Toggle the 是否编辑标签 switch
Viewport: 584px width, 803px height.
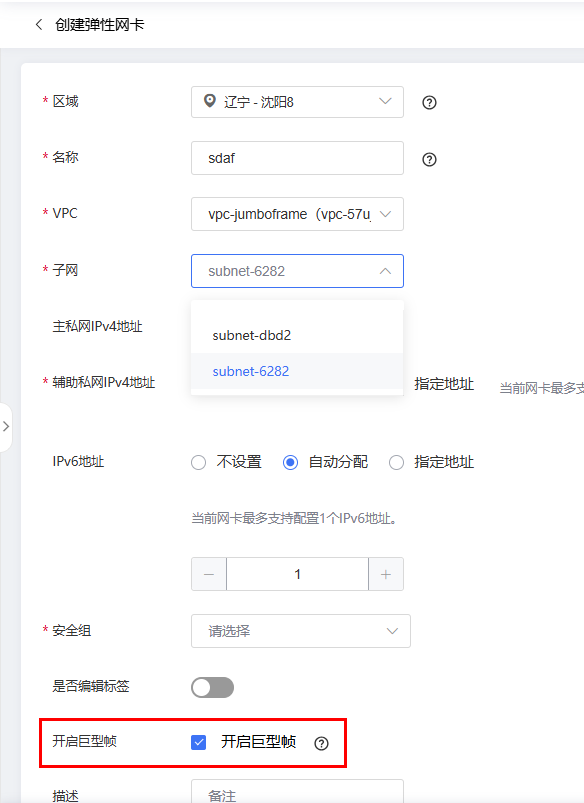click(x=213, y=687)
